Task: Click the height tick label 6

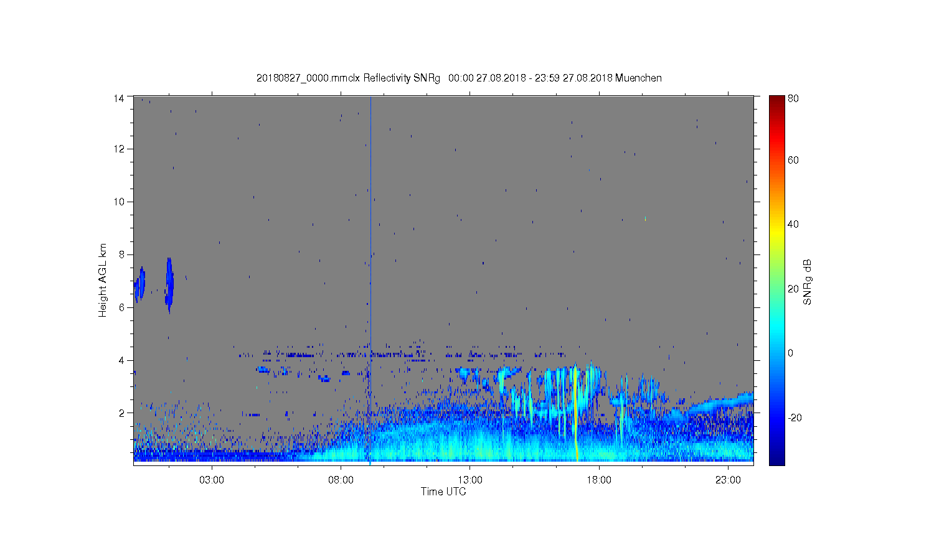Action: 121,307
